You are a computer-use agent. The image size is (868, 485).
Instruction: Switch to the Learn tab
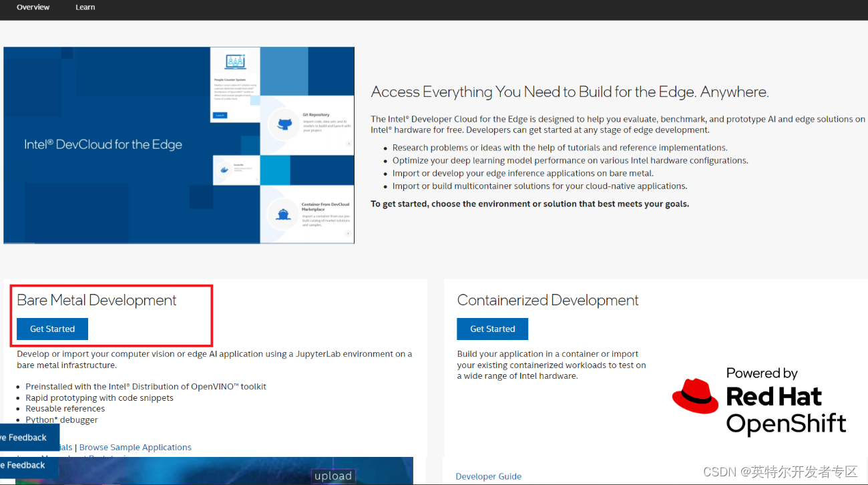(x=85, y=7)
